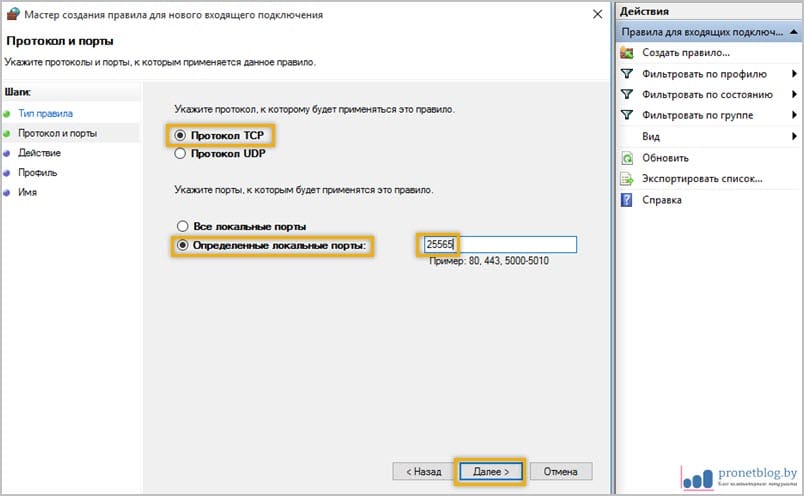Click the blue Справка help icon

click(627, 200)
